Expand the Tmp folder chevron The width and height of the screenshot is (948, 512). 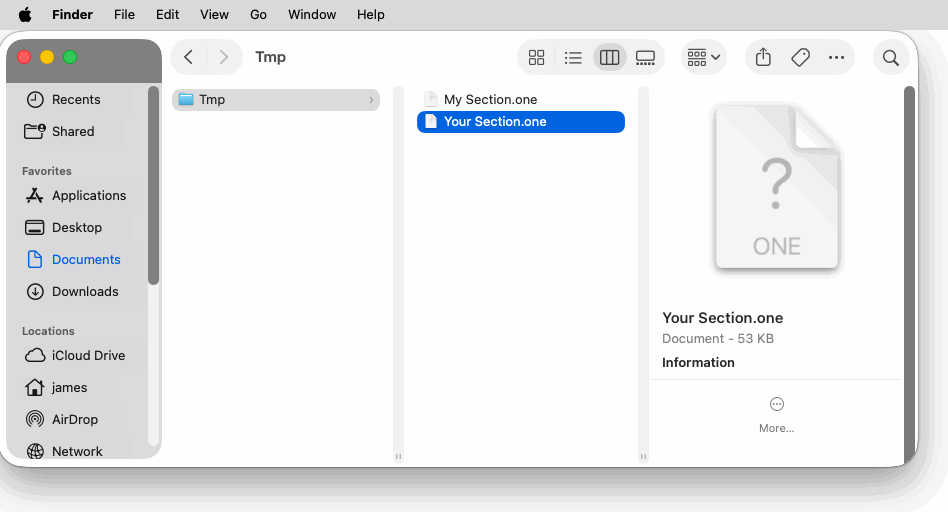371,100
